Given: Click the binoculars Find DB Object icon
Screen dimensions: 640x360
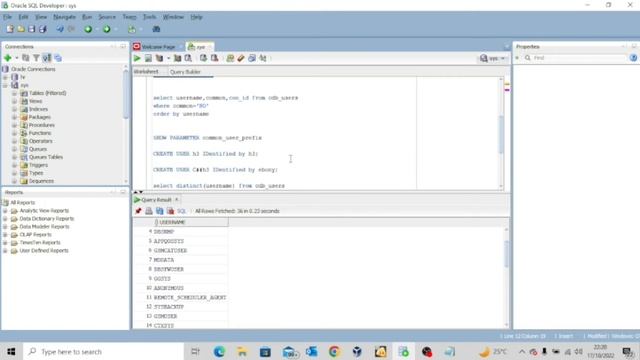Looking at the screenshot, I should click(x=156, y=29).
